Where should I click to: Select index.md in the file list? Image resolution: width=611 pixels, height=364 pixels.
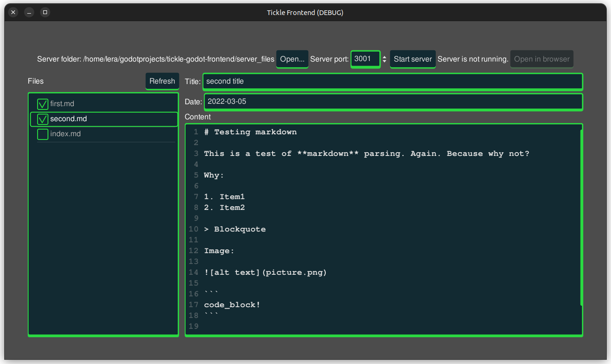pos(65,134)
